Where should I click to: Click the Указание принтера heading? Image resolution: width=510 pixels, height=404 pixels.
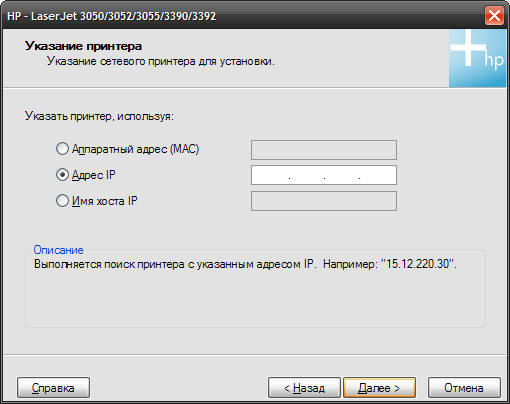[83, 46]
